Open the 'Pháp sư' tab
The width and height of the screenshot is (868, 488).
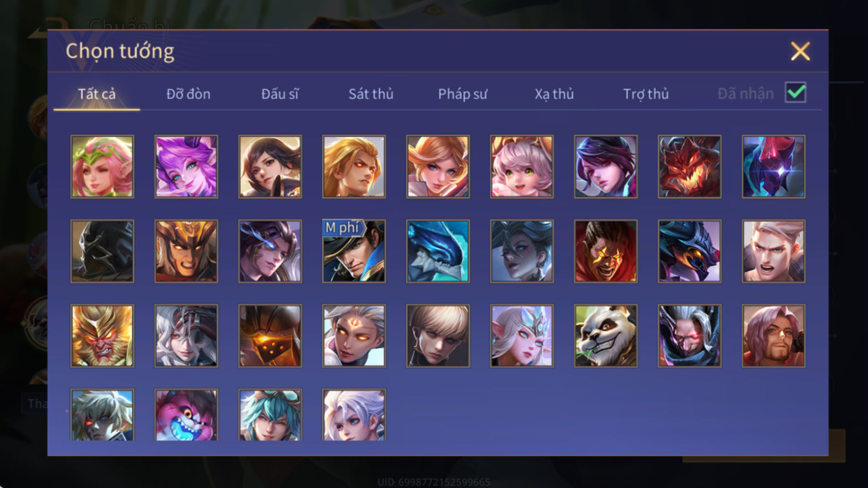click(x=463, y=94)
